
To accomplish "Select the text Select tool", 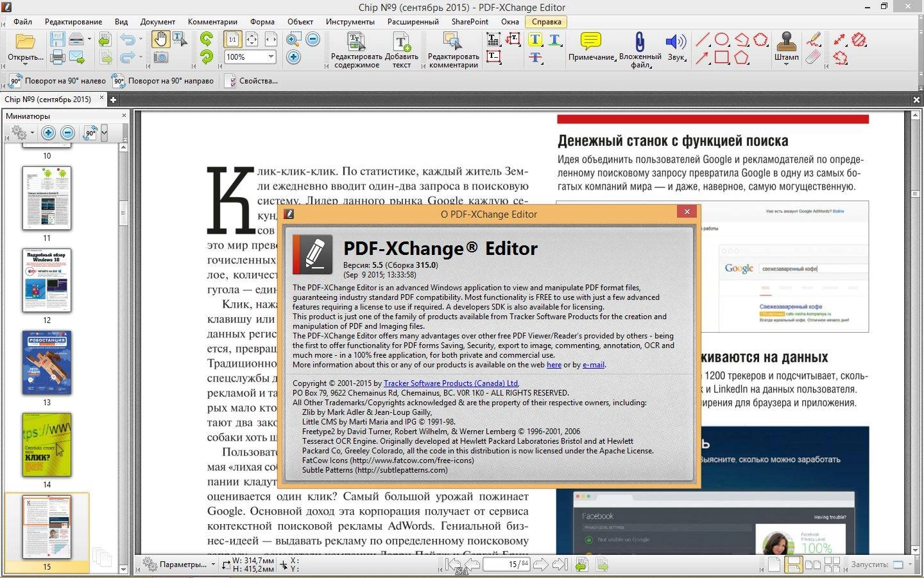I will [x=180, y=40].
